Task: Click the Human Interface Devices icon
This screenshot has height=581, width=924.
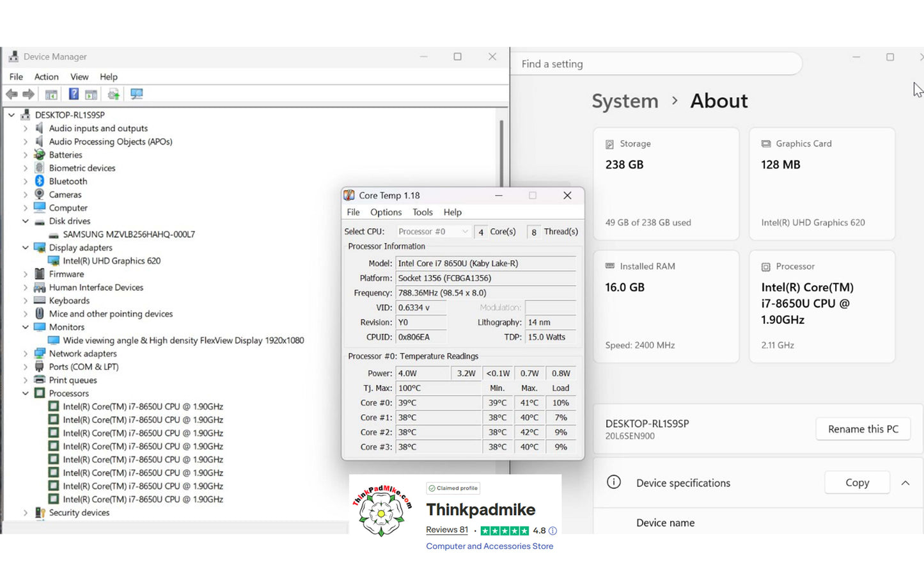Action: [40, 287]
